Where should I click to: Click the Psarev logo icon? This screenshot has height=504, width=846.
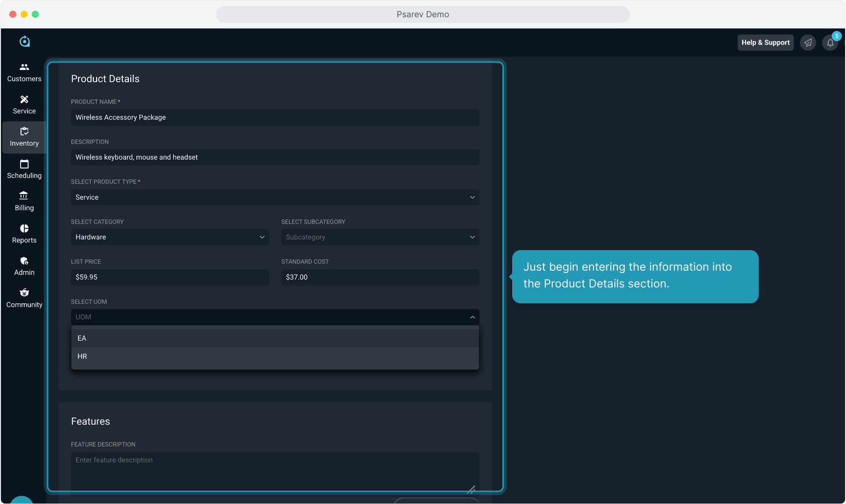point(25,42)
